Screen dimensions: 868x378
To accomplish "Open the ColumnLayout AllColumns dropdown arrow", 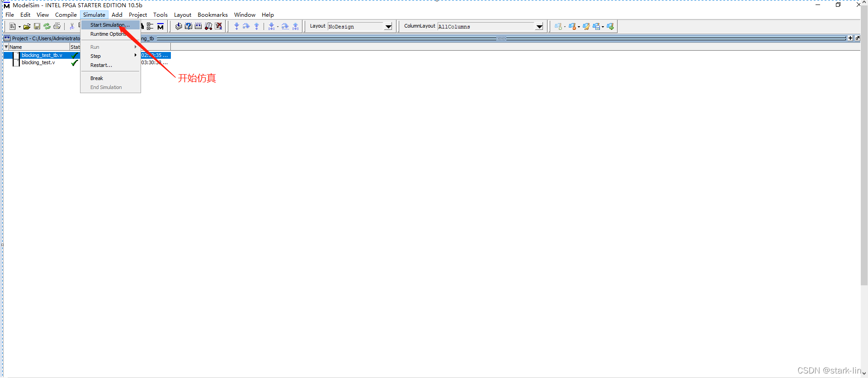I will coord(539,27).
